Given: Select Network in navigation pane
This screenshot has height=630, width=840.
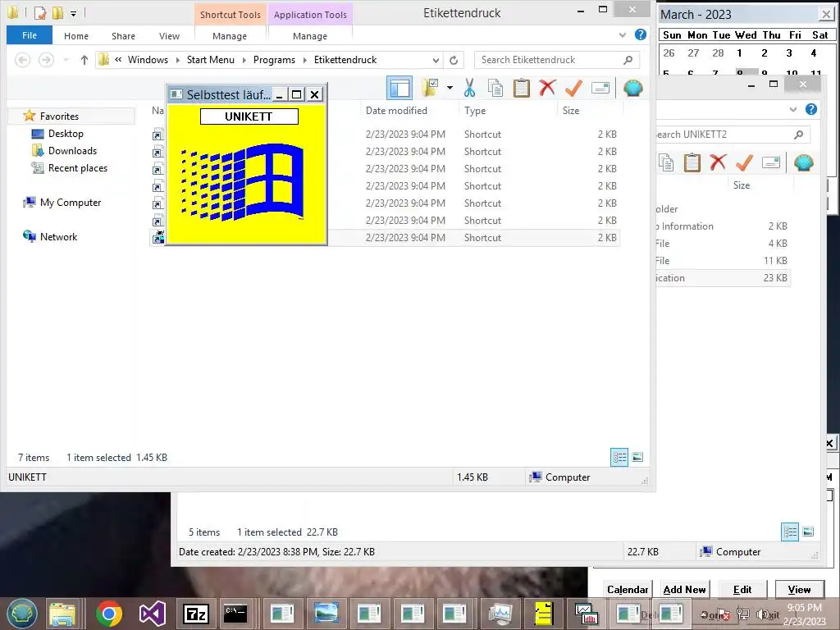Looking at the screenshot, I should click(x=58, y=237).
